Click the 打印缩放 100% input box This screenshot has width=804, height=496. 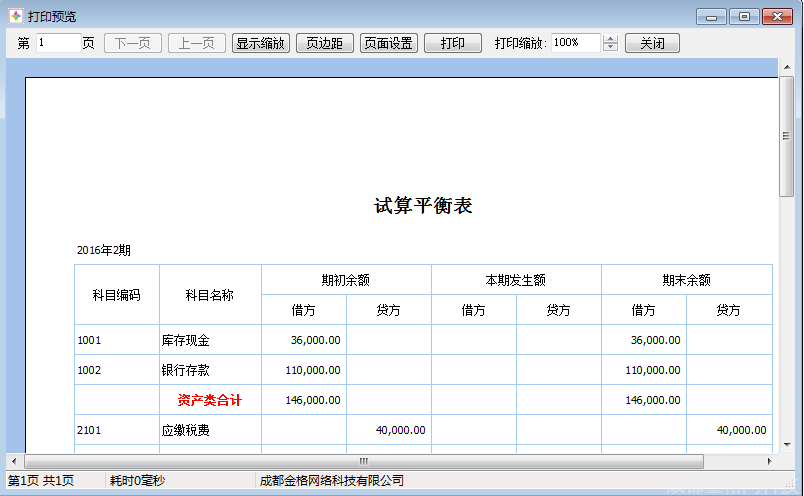pos(575,43)
